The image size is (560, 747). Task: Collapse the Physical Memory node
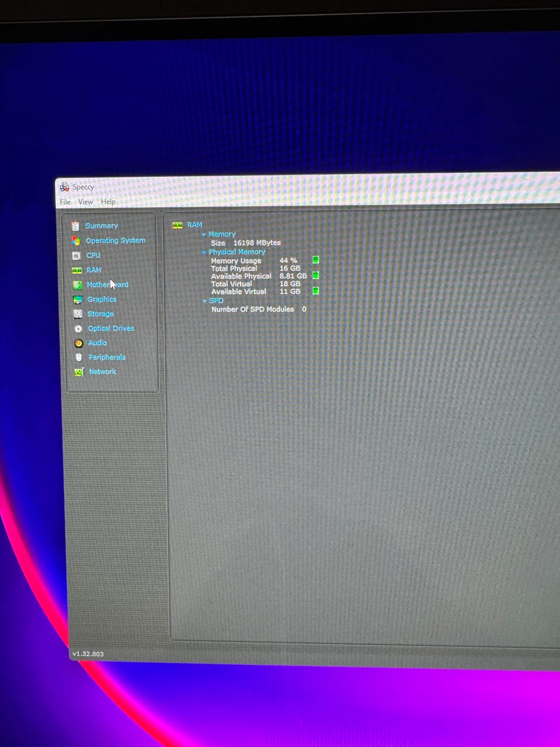click(204, 253)
